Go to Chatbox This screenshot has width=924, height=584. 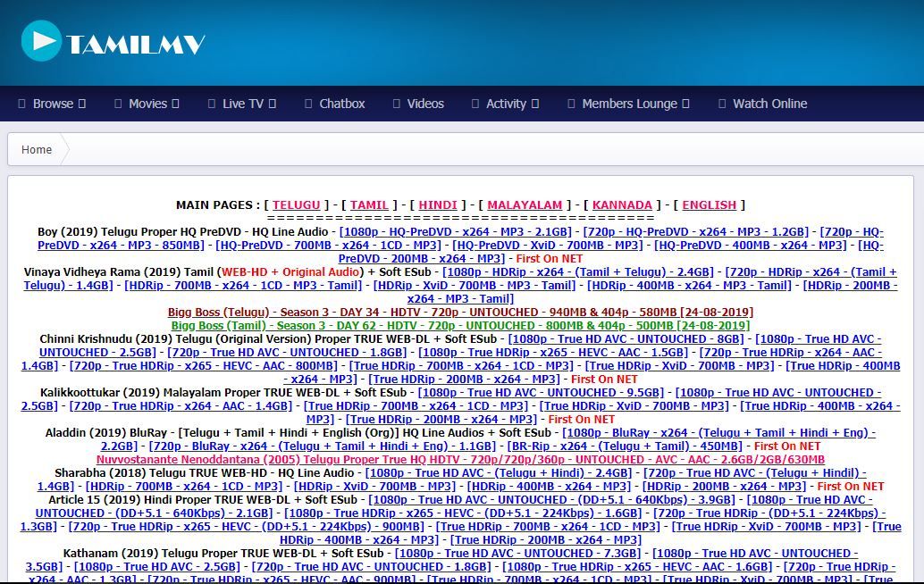pos(335,104)
